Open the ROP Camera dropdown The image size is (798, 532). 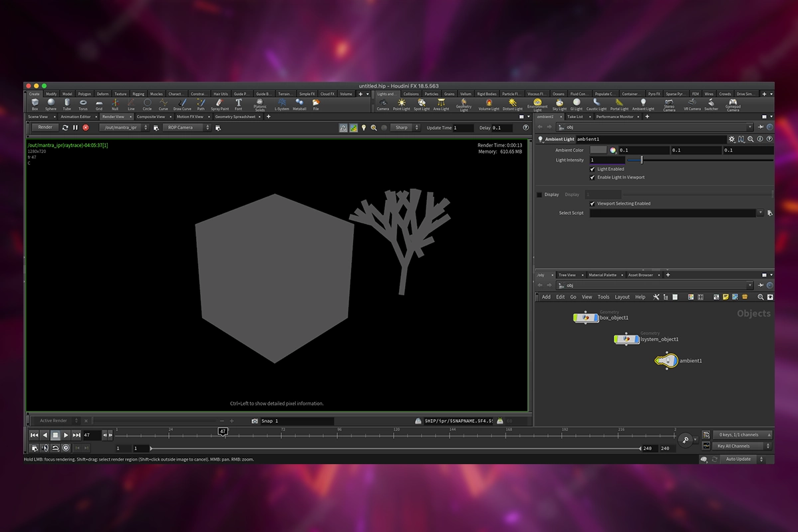point(187,128)
